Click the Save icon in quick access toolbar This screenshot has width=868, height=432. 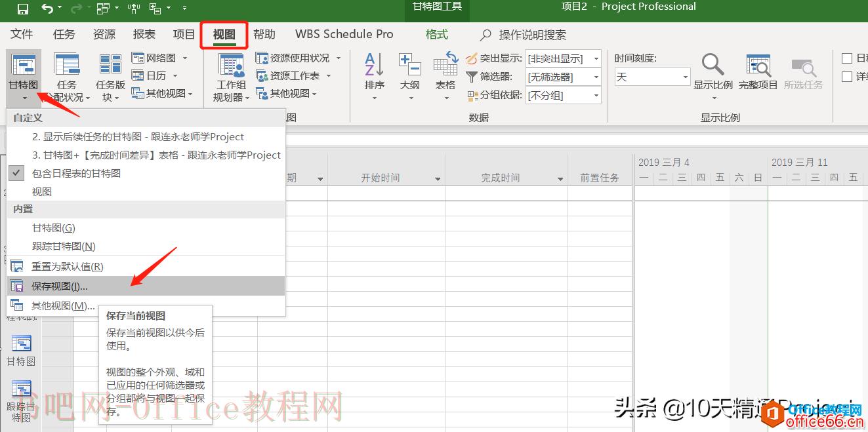(22, 9)
